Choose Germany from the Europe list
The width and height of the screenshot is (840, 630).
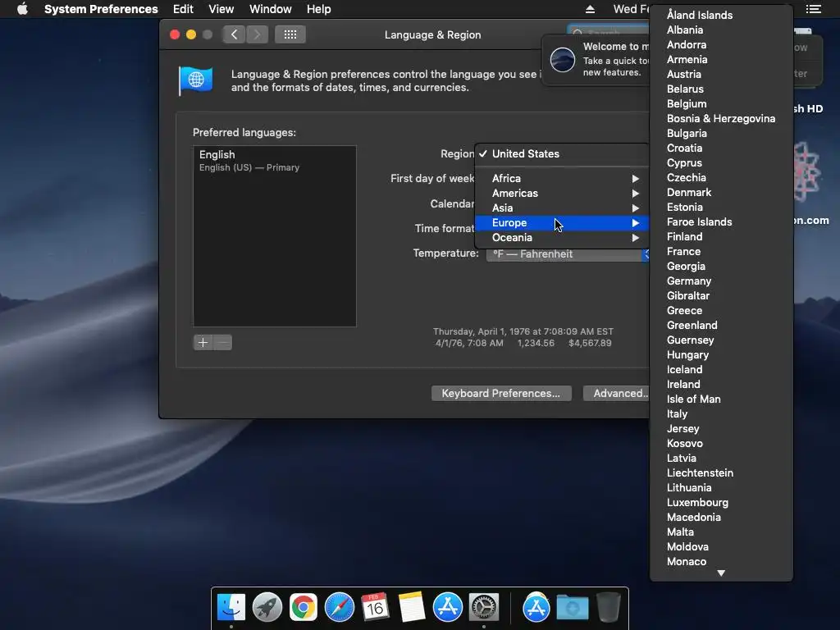click(721, 281)
